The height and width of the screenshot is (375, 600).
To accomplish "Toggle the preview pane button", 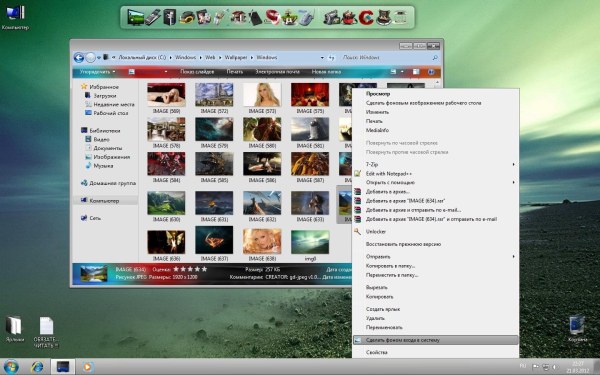I will pos(416,72).
